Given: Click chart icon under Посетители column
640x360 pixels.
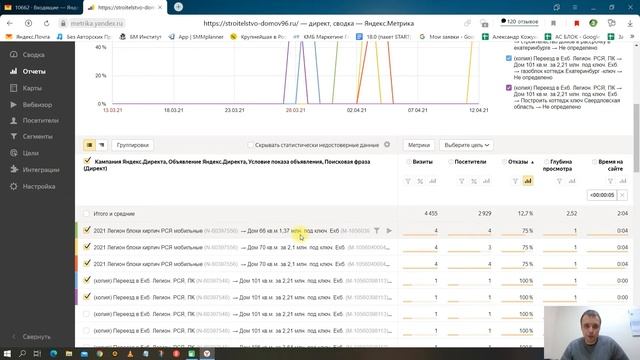Looking at the screenshot, I should 486,181.
